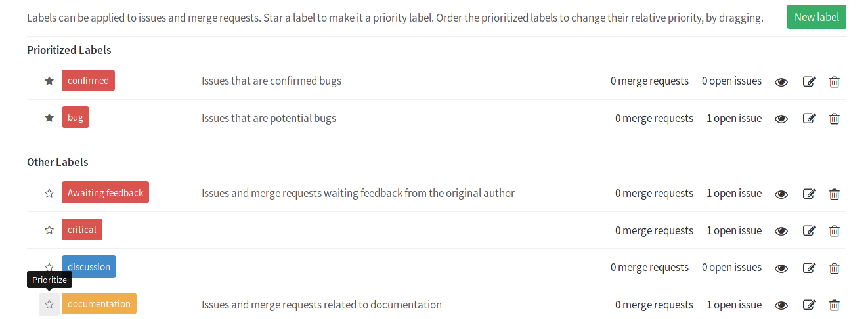Delete the bug label via trash icon
Image resolution: width=868 pixels, height=319 pixels.
(x=834, y=119)
